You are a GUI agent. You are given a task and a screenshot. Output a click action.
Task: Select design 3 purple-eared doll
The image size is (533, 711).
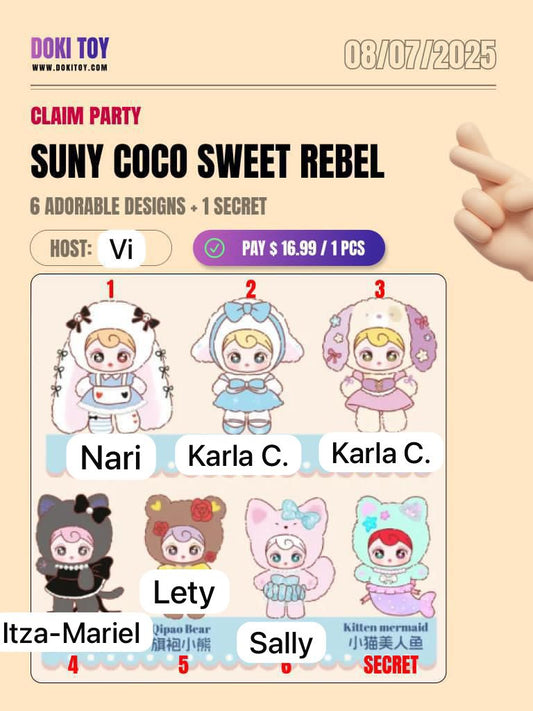click(380, 365)
